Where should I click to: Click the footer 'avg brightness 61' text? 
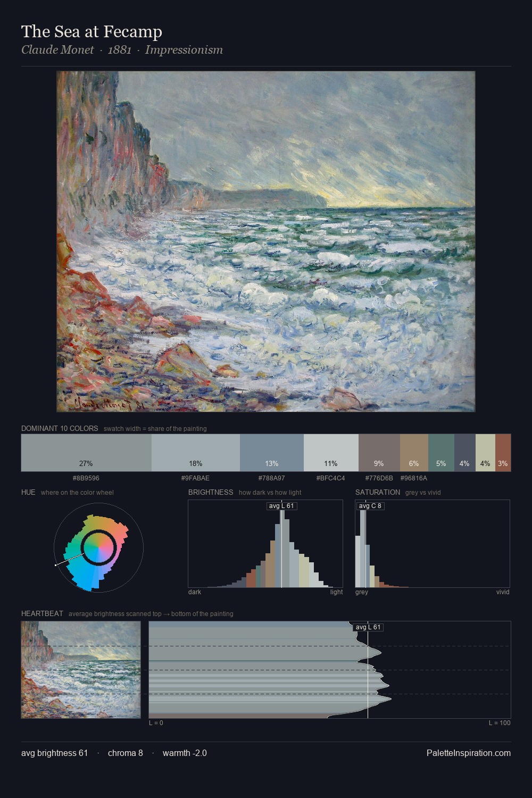pyautogui.click(x=54, y=753)
